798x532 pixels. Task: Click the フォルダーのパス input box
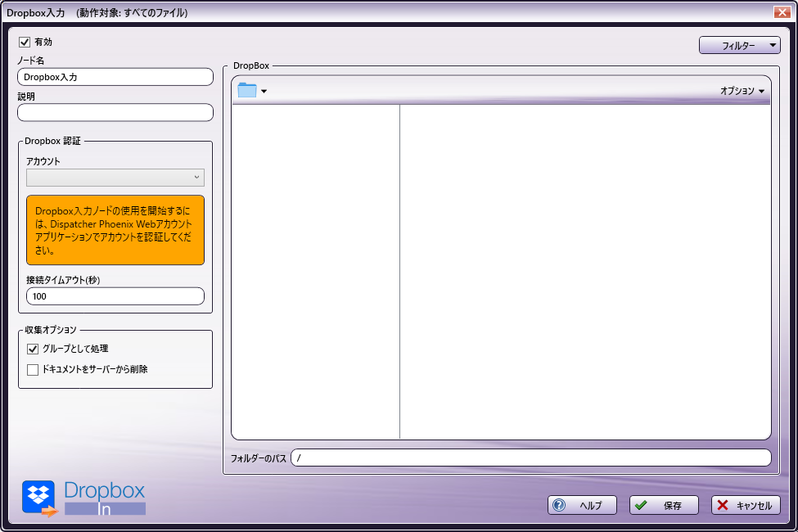click(530, 458)
